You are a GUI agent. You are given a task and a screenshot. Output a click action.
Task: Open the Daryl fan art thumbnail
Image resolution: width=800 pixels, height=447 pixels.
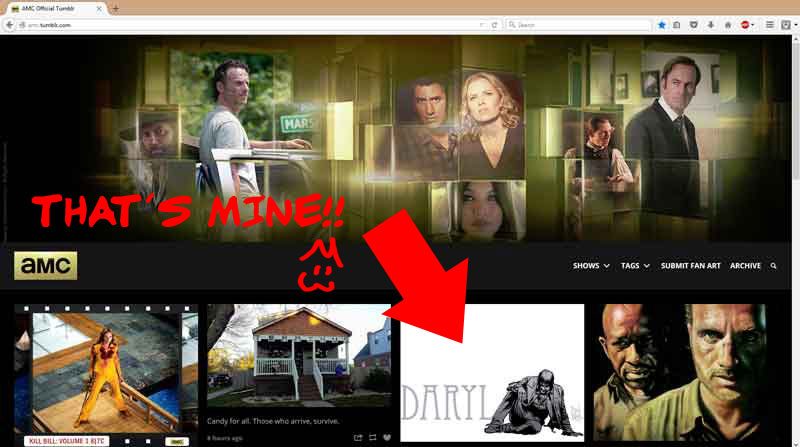[x=492, y=373]
